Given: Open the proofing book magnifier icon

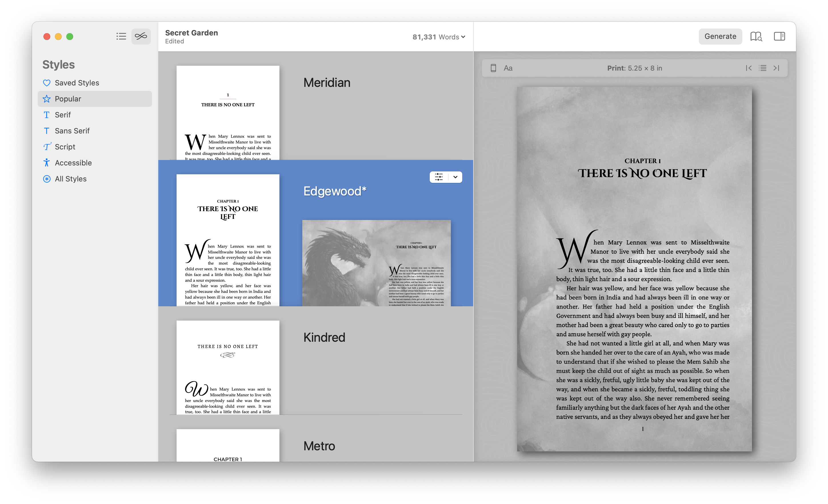Looking at the screenshot, I should 756,36.
